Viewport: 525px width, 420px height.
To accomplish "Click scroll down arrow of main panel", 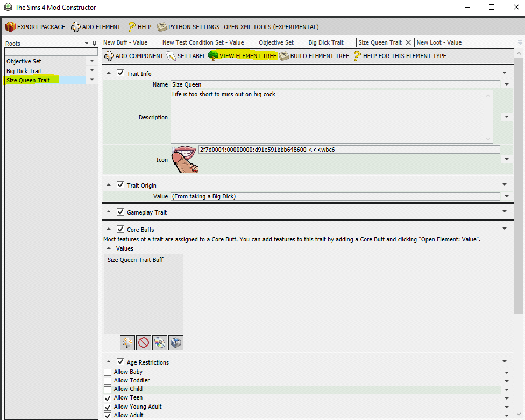I will point(519,414).
